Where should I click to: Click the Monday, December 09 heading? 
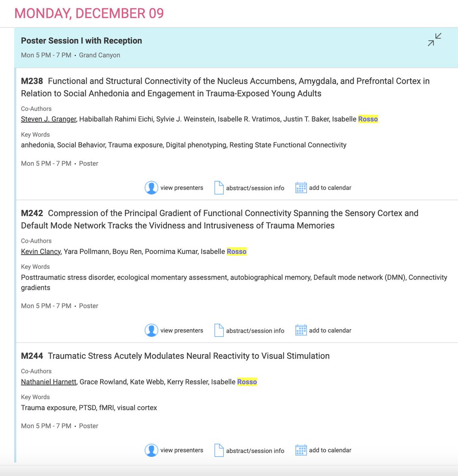coord(89,13)
